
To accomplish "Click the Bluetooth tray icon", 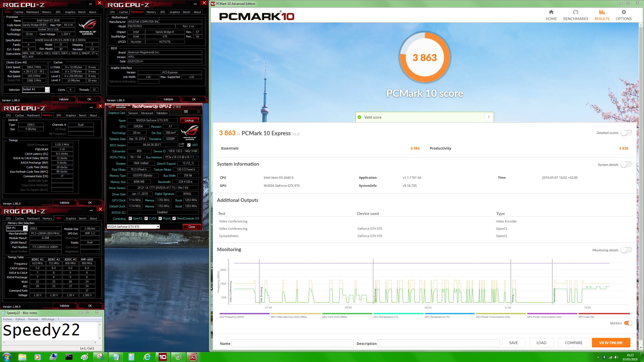I will (x=604, y=357).
